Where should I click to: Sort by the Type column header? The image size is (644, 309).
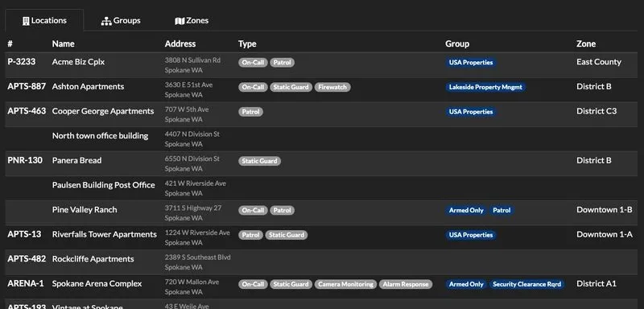coord(247,43)
